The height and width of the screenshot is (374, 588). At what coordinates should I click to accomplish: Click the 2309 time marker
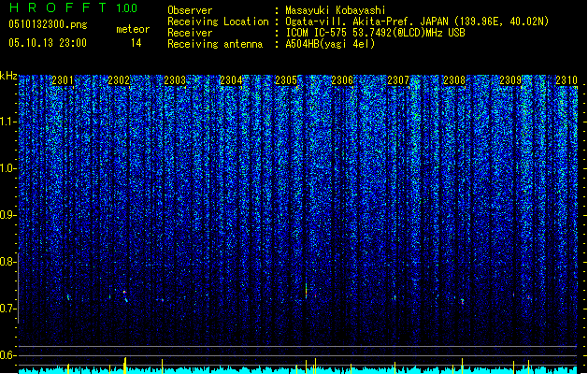[x=510, y=80]
